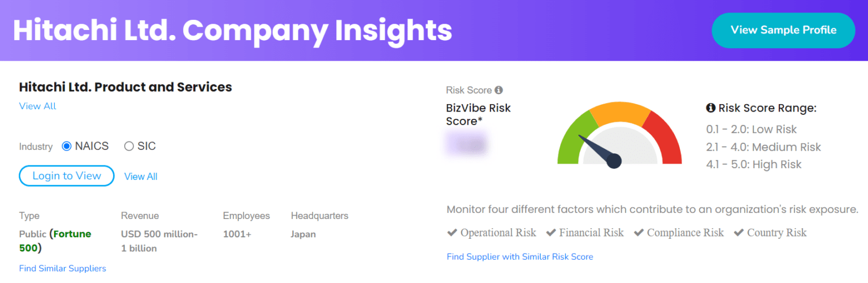
Task: Open Find Supplier with Similar Risk Score
Action: [x=520, y=257]
